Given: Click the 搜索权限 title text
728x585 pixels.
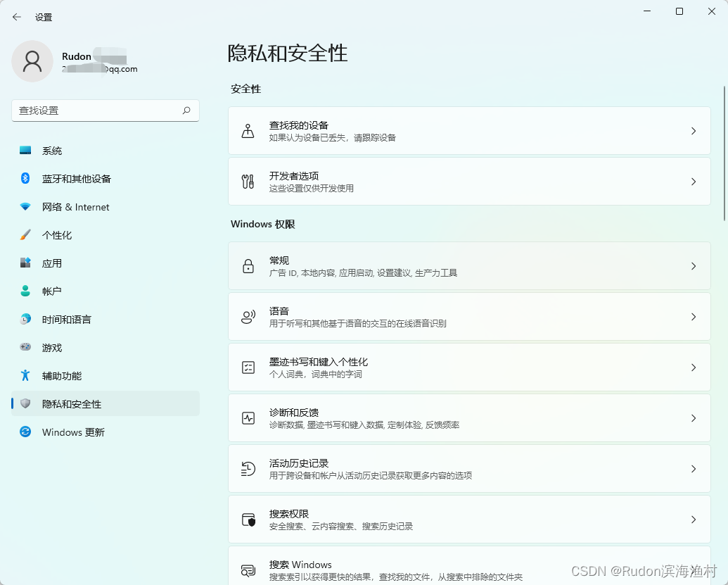Looking at the screenshot, I should 289,514.
